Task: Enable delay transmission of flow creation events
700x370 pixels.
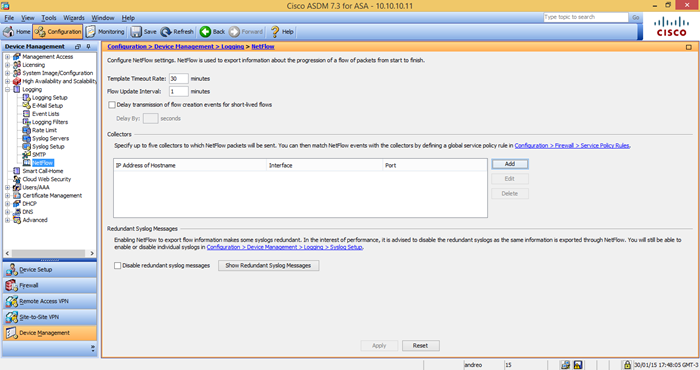Action: (112, 105)
